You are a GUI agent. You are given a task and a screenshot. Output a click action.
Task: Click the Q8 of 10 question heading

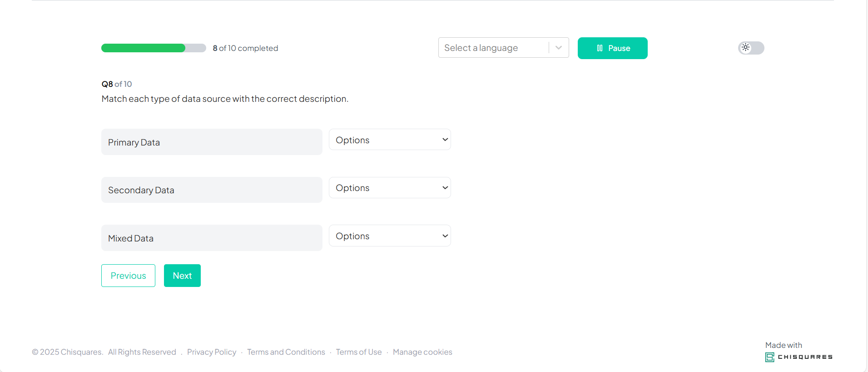(x=117, y=84)
